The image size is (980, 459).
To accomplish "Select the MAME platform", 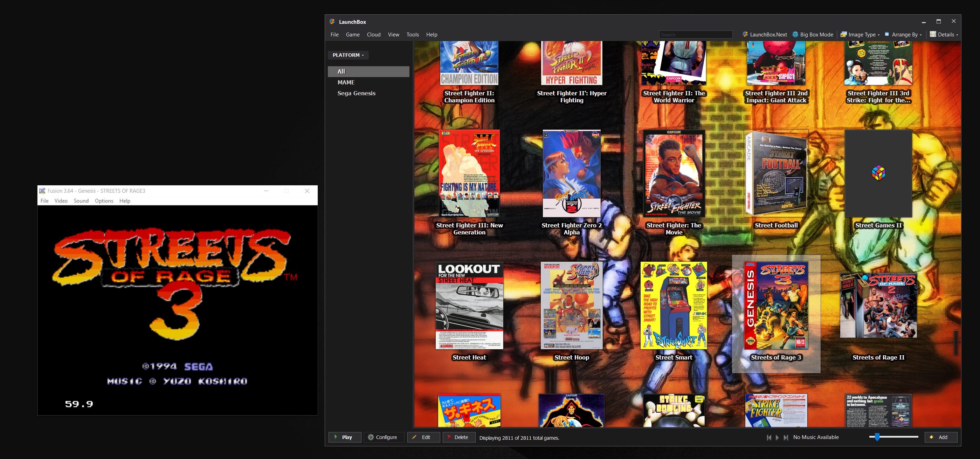I will tap(368, 82).
